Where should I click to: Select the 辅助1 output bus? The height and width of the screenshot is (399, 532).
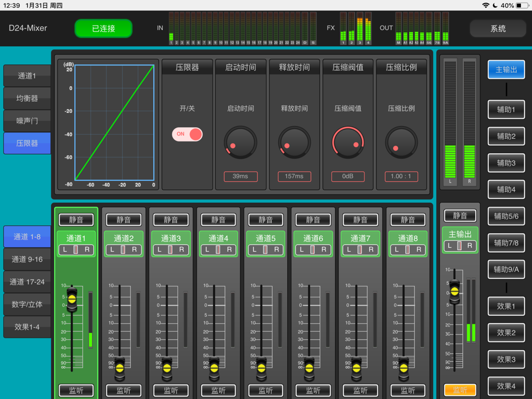(x=506, y=110)
